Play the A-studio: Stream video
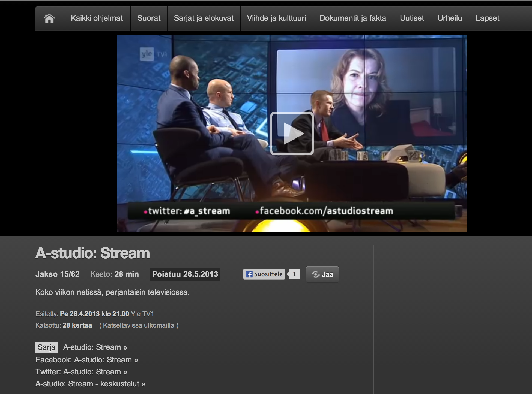 [292, 134]
